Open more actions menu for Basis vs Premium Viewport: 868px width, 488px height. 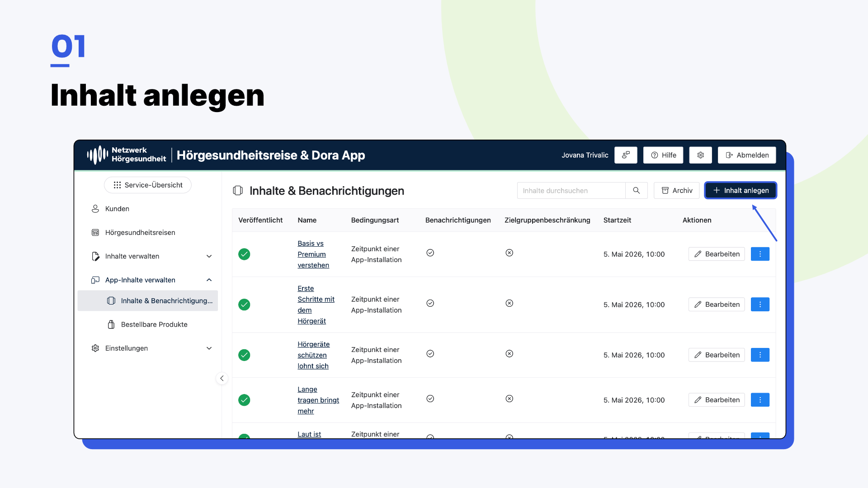pyautogui.click(x=760, y=254)
